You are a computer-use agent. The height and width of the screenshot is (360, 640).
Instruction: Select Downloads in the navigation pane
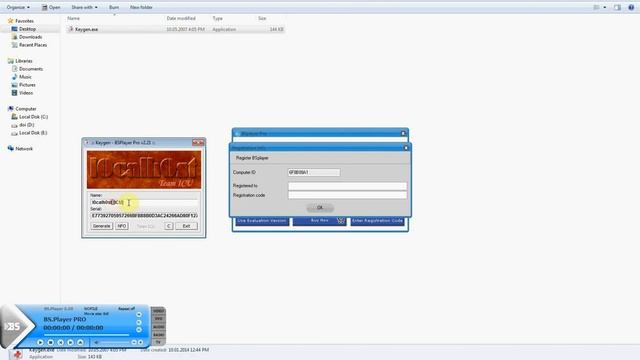27,37
